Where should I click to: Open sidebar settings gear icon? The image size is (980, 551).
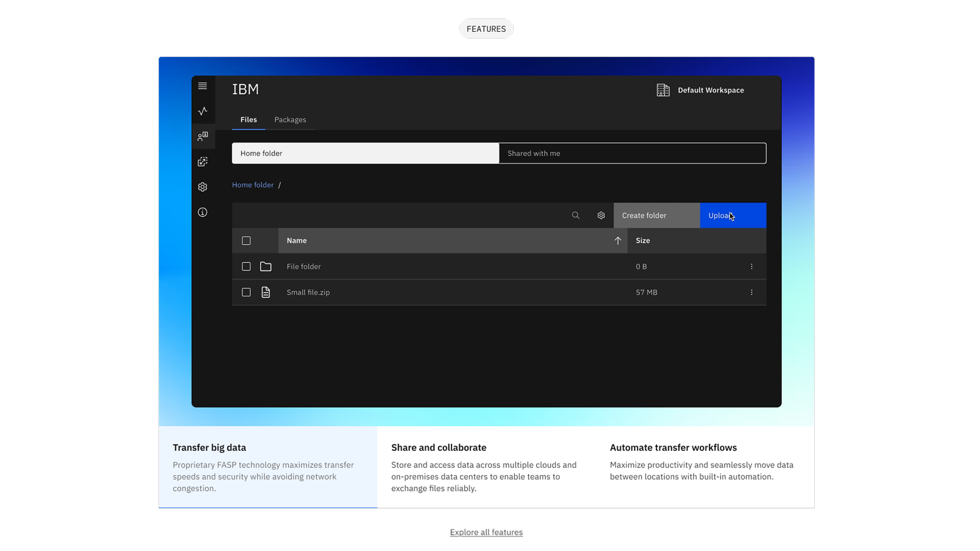[202, 187]
